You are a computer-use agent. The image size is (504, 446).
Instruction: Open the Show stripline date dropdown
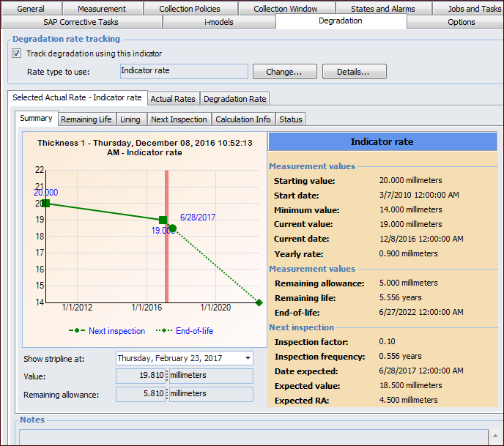[x=248, y=358]
